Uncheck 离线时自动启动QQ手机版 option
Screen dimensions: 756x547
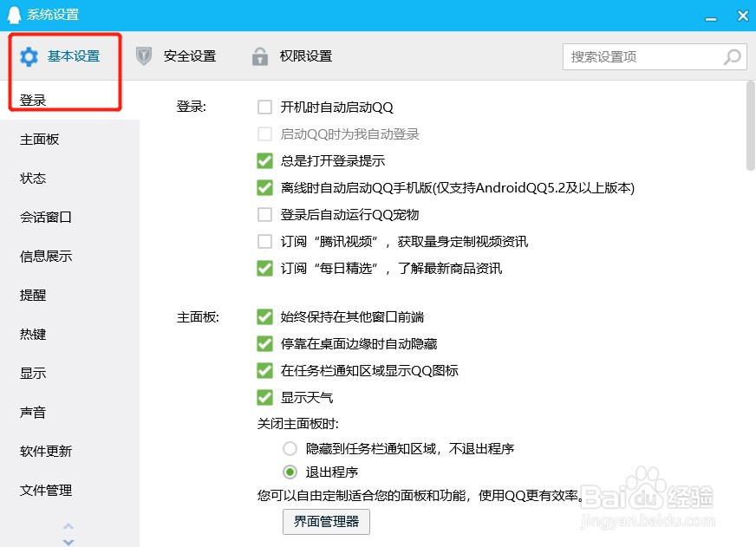click(x=264, y=187)
